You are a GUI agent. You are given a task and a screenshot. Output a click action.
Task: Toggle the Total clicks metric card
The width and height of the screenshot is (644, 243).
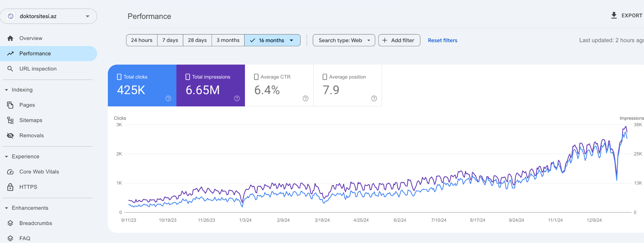(142, 86)
